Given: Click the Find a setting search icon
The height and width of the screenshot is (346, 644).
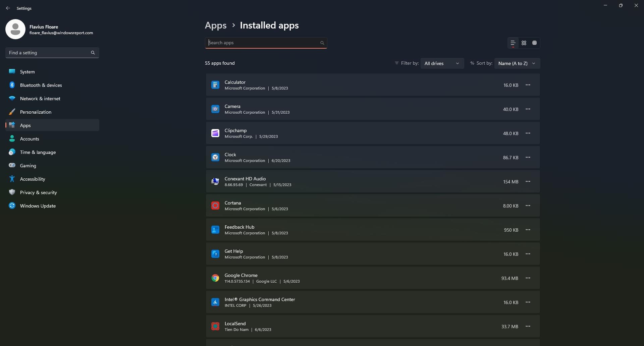Looking at the screenshot, I should [93, 53].
